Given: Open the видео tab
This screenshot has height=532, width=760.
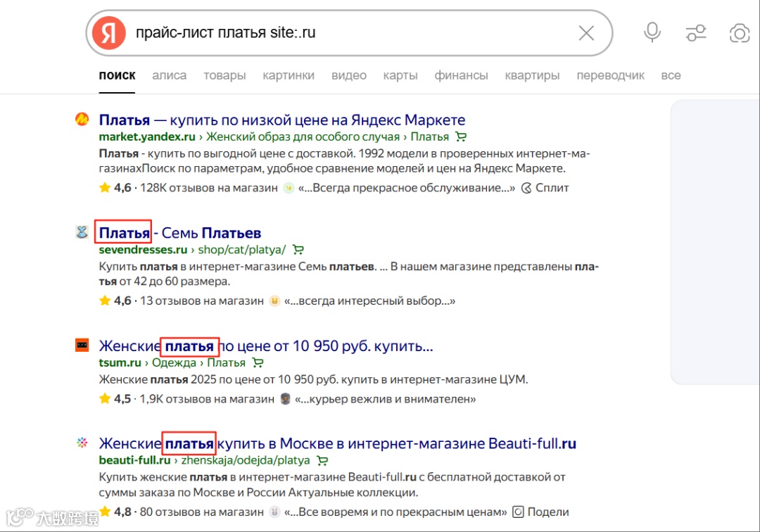Looking at the screenshot, I should 349,75.
